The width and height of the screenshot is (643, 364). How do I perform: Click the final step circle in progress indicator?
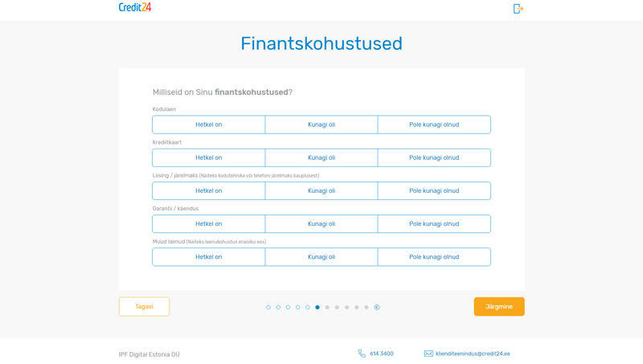[x=377, y=307]
